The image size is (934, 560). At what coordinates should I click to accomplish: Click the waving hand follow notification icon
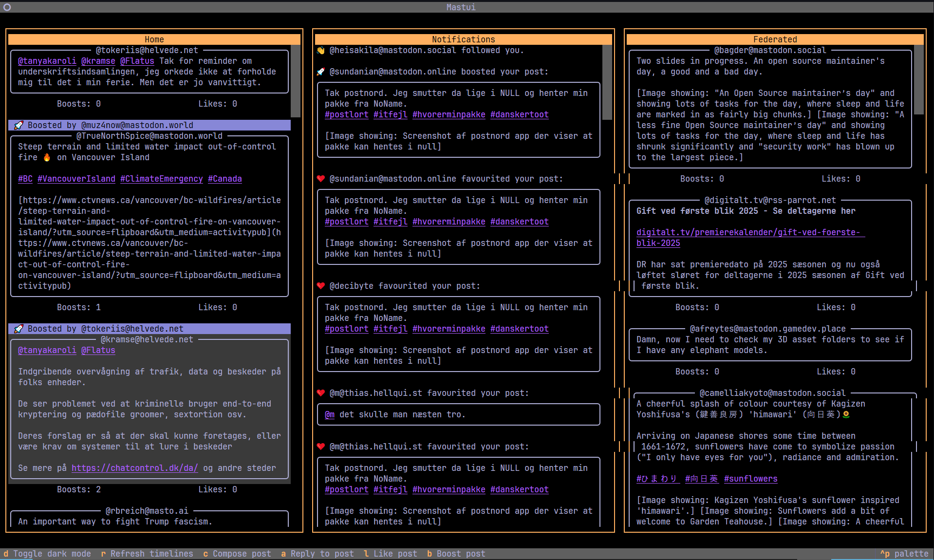pos(320,50)
